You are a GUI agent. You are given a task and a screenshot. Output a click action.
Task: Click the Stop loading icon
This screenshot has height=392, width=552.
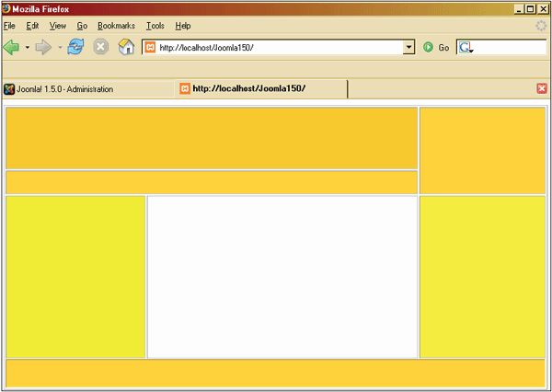pyautogui.click(x=100, y=47)
